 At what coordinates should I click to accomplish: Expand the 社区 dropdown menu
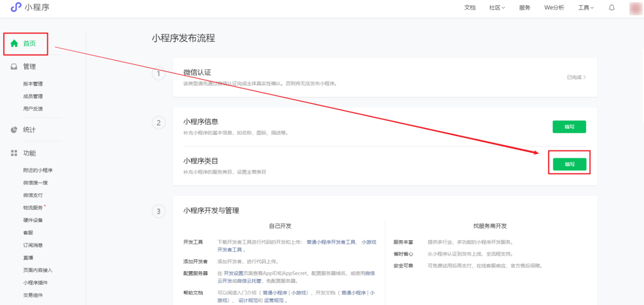(497, 8)
